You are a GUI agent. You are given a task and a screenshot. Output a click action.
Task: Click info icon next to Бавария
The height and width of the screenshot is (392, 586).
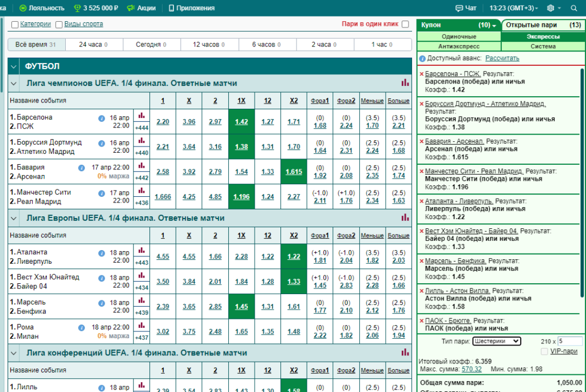tap(81, 168)
